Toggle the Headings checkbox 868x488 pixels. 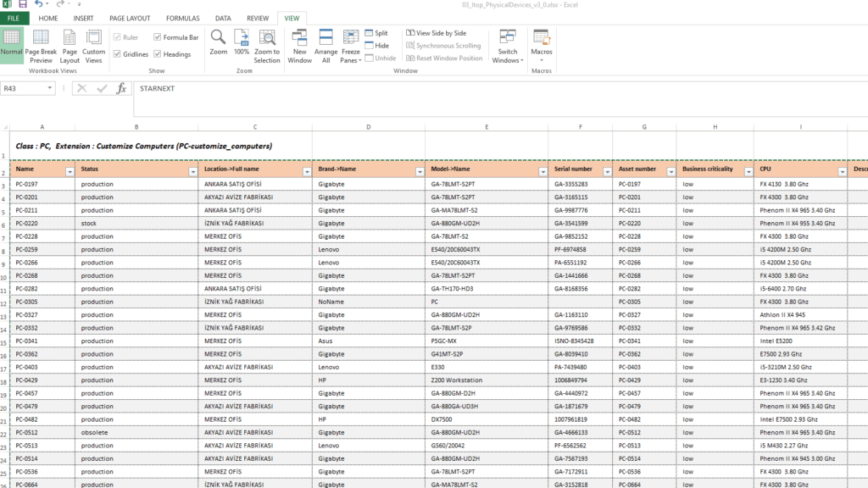pyautogui.click(x=158, y=54)
